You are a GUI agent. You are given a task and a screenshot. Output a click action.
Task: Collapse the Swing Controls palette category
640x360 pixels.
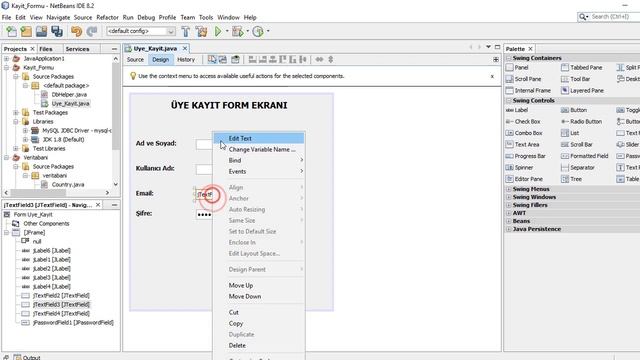coord(509,100)
